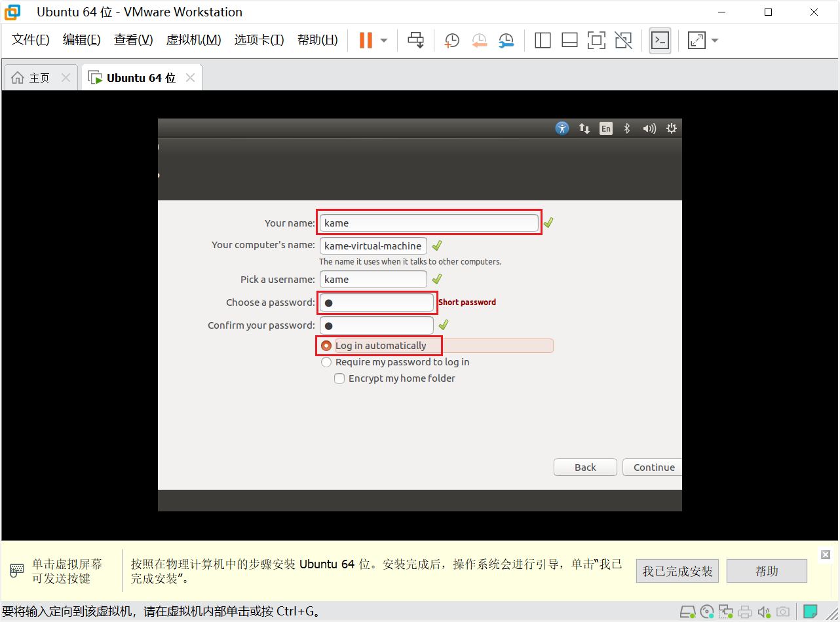The width and height of the screenshot is (840, 622).
Task: Click the Continue button in installer
Action: [x=653, y=467]
